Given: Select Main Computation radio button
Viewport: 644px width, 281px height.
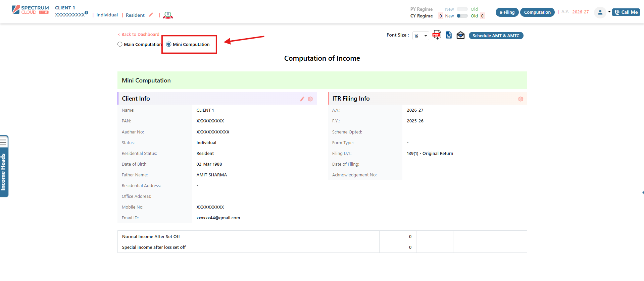Looking at the screenshot, I should (x=120, y=44).
